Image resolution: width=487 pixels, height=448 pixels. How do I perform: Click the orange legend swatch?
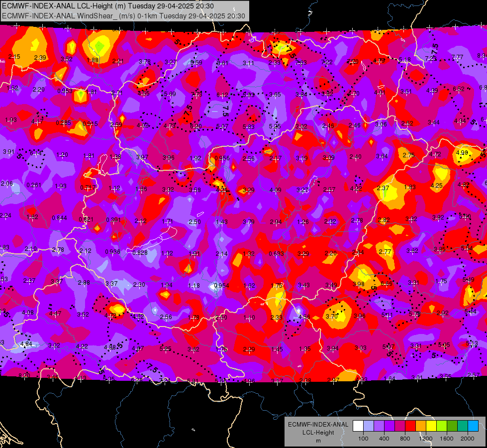(421, 426)
